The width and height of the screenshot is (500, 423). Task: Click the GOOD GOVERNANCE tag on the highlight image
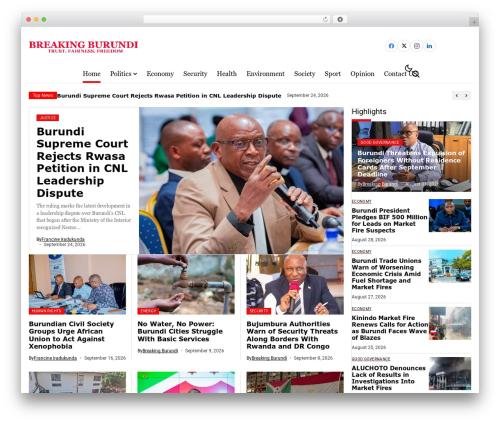click(380, 142)
